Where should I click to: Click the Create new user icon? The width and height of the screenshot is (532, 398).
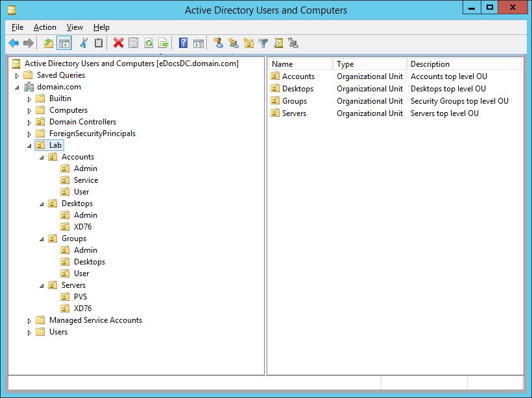(218, 43)
